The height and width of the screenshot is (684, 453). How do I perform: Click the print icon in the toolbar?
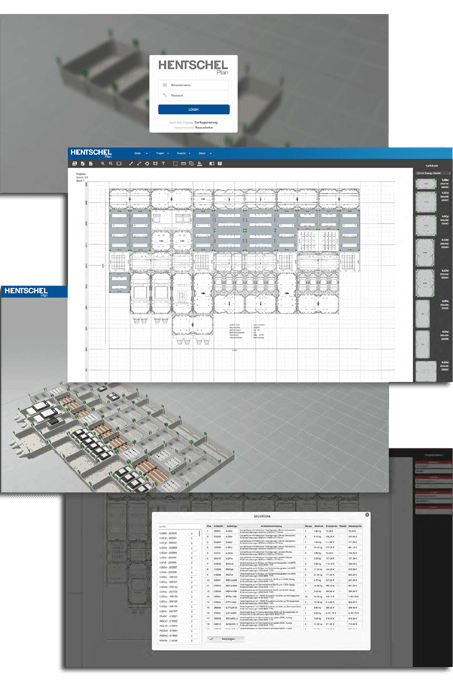click(x=74, y=164)
